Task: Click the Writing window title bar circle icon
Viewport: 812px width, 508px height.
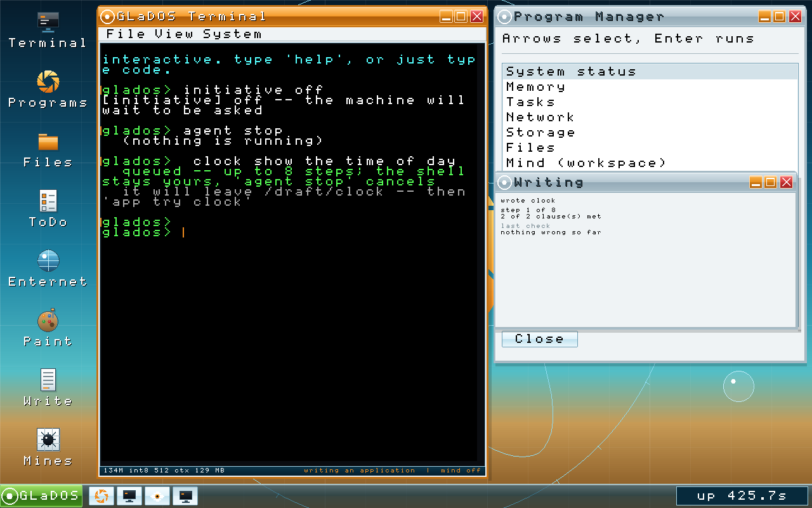Action: point(504,183)
